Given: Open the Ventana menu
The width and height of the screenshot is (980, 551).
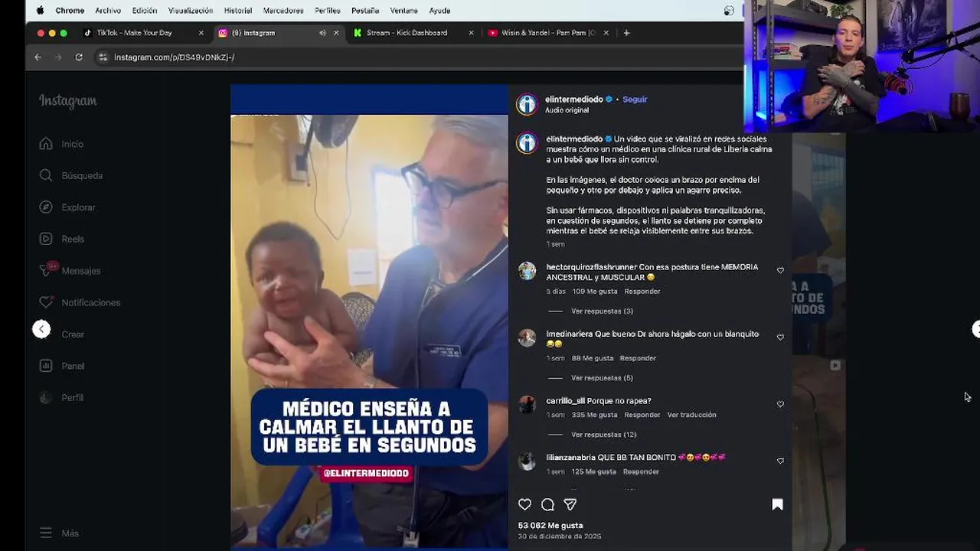Looking at the screenshot, I should coord(403,11).
